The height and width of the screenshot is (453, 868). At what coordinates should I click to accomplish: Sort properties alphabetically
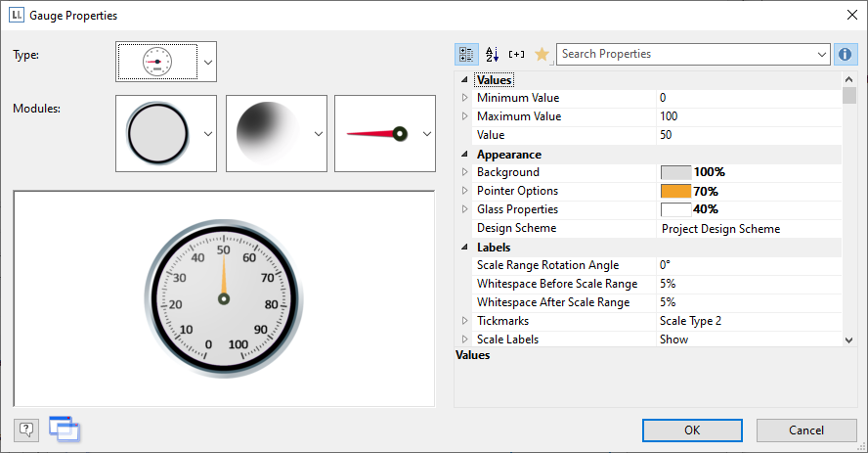point(492,55)
